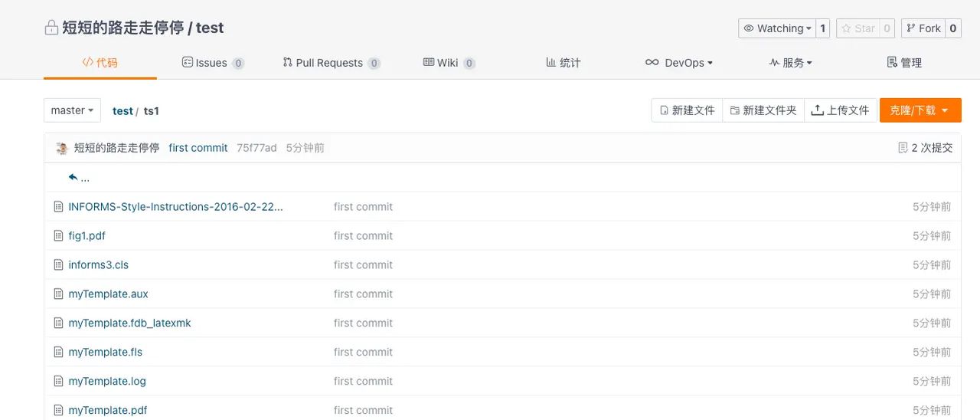Open the test repository name in title
Screen dimensions: 980x420
point(210,28)
